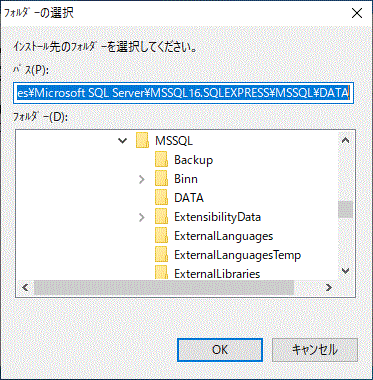Click the Backup folder icon
Screen dimensions: 373x380
[x=161, y=160]
